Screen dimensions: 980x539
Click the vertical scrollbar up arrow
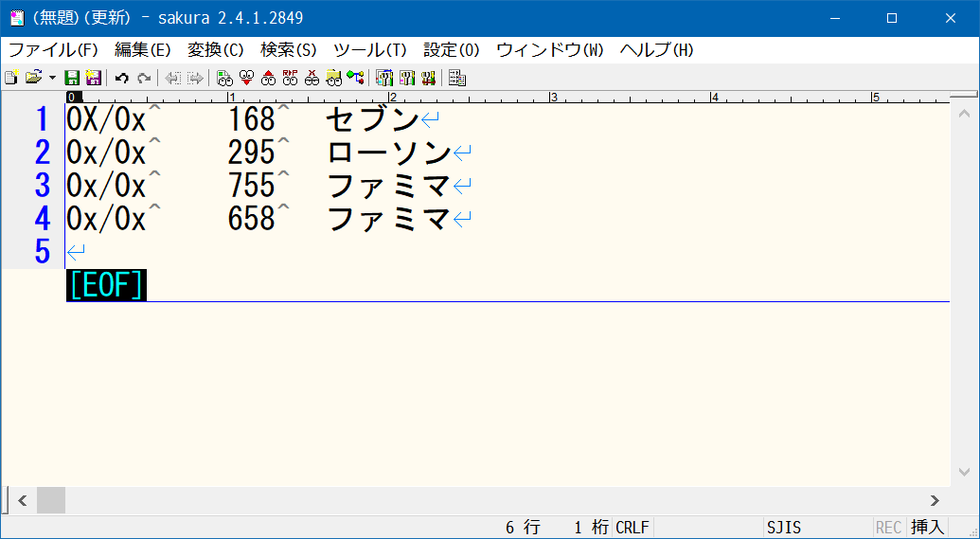tap(964, 114)
